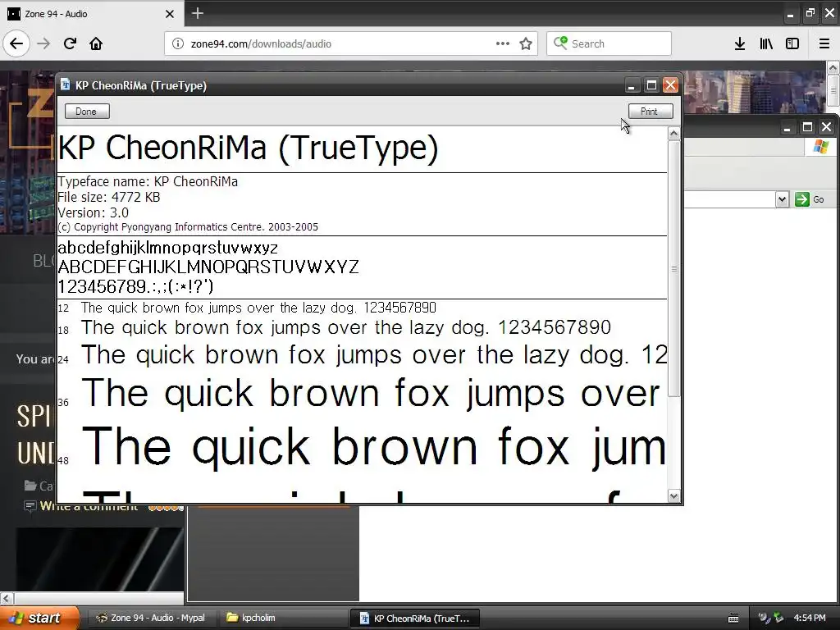The image size is (840, 630).
Task: Click Done in font viewer
Action: [x=87, y=112]
